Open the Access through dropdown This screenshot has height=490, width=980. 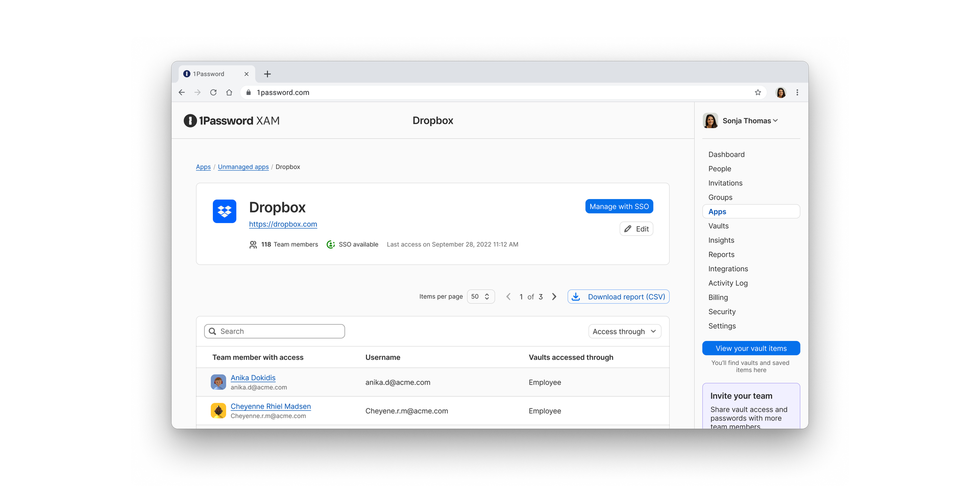click(x=624, y=331)
